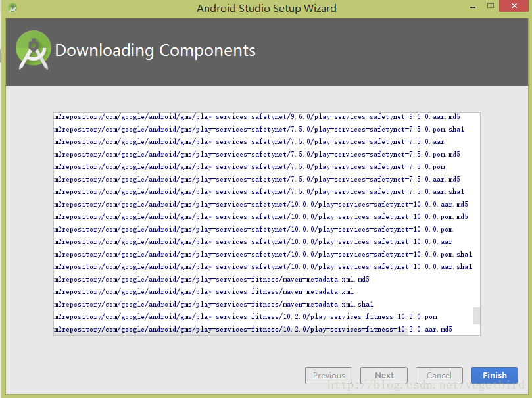
Task: Select the fitness-10.2.0.aar.md5 log line
Action: pos(253,329)
